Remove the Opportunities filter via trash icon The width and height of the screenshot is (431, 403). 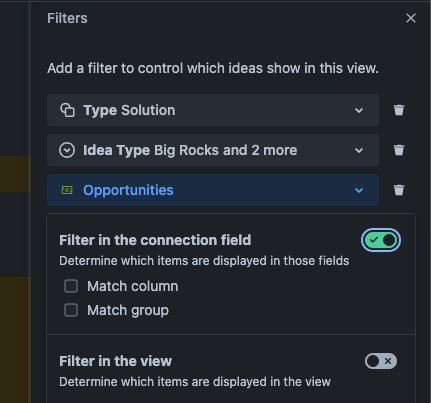point(399,190)
